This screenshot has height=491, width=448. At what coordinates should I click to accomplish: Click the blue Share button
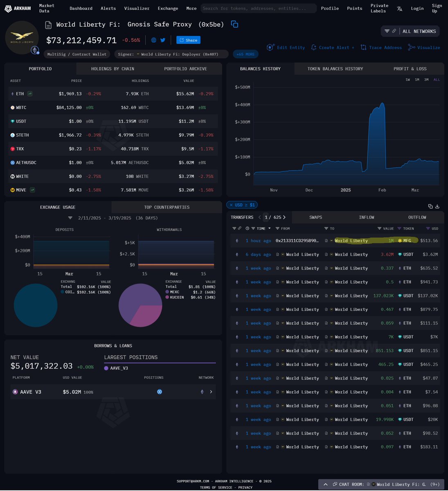[x=188, y=40]
